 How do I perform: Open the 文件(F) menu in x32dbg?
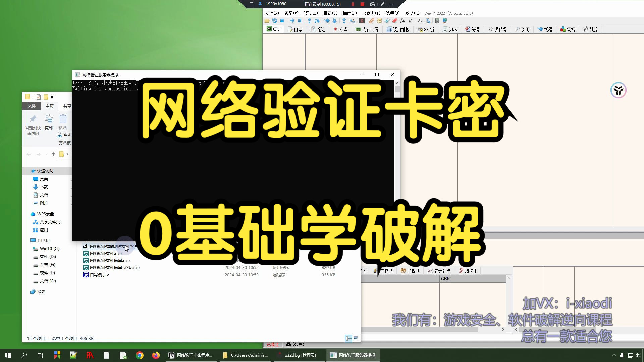(x=272, y=13)
